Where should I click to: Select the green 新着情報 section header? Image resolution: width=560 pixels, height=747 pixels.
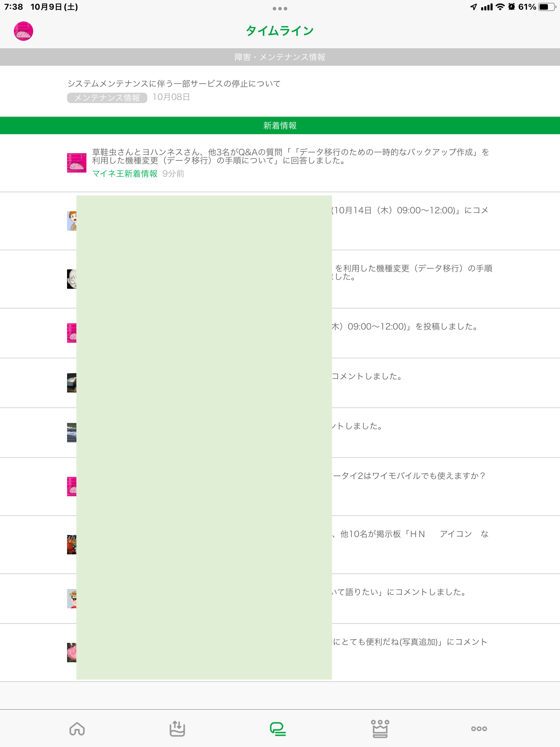(x=280, y=126)
